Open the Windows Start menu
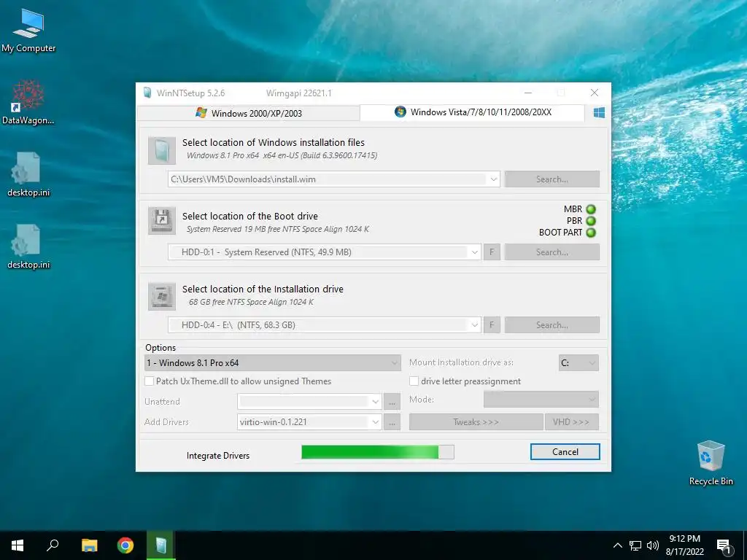 click(x=18, y=545)
